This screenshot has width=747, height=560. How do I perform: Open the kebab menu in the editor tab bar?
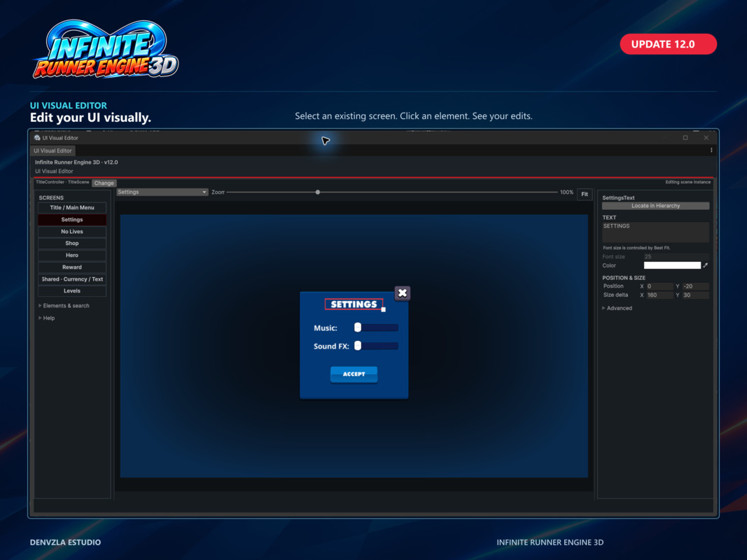711,150
